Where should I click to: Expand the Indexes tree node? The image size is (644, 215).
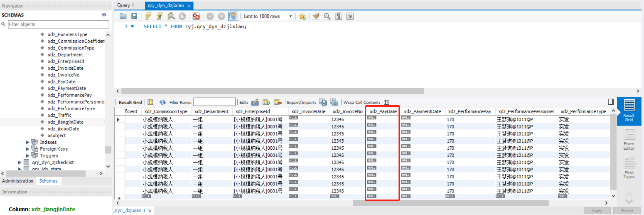pyautogui.click(x=28, y=142)
